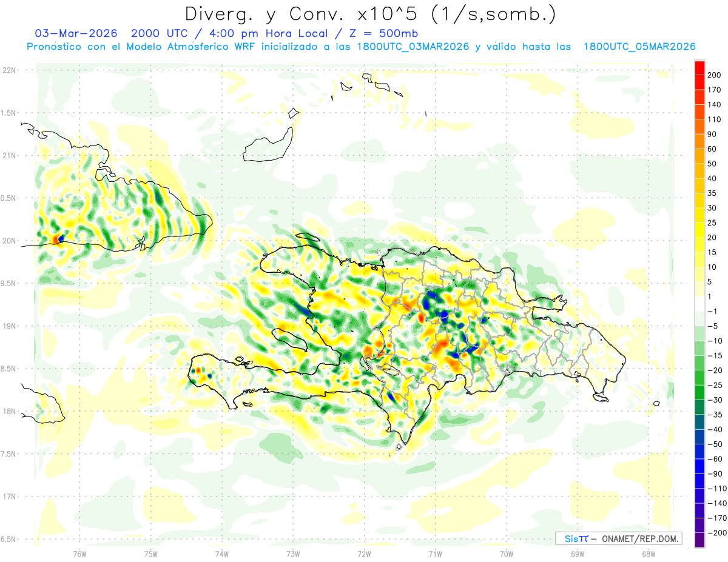Image resolution: width=728 pixels, height=562 pixels.
Task: Click the topmost red colorbar swatch
Action: (x=700, y=68)
